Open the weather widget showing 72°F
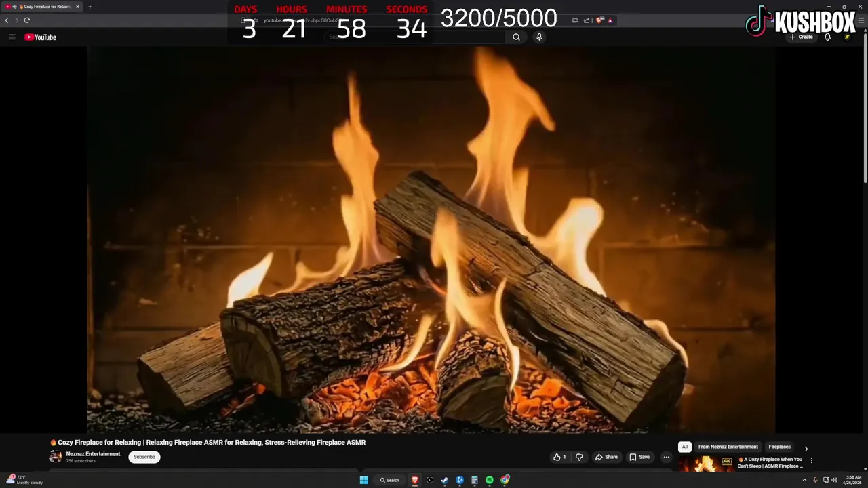The image size is (868, 488). pyautogui.click(x=25, y=480)
